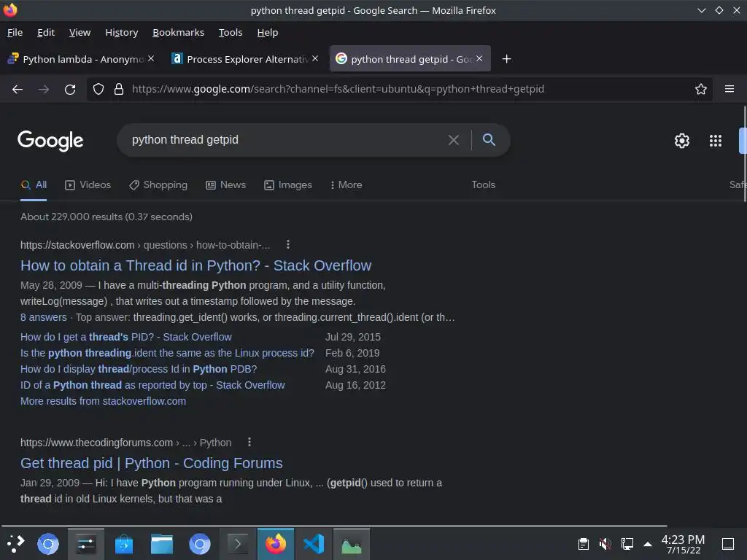Filter results by News
Viewport: 747px width, 560px height.
click(226, 184)
